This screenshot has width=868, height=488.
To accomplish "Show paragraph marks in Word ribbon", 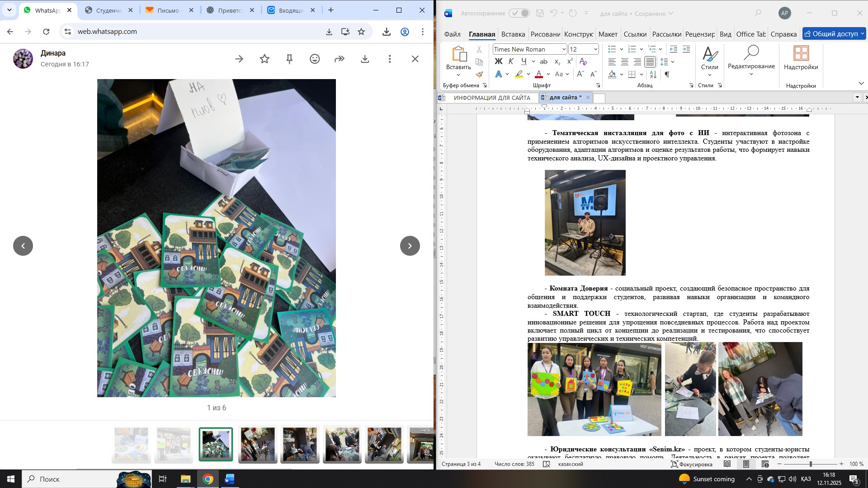I will click(x=667, y=75).
